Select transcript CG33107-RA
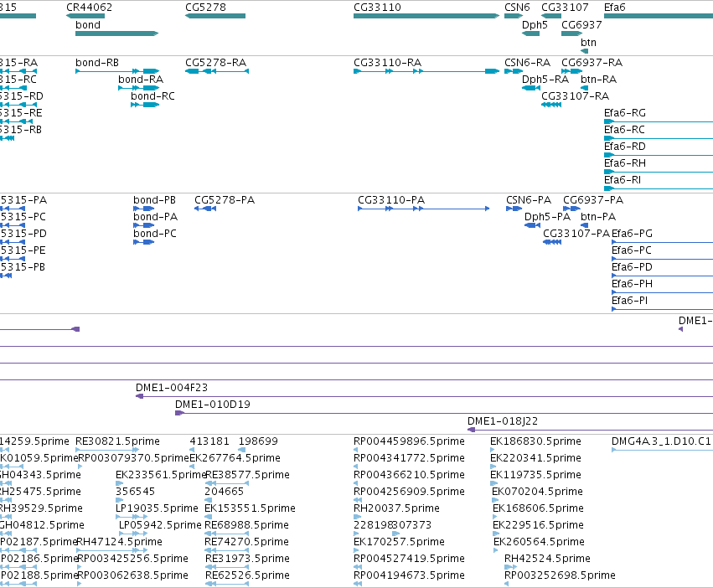This screenshot has height=588, width=713. click(551, 105)
